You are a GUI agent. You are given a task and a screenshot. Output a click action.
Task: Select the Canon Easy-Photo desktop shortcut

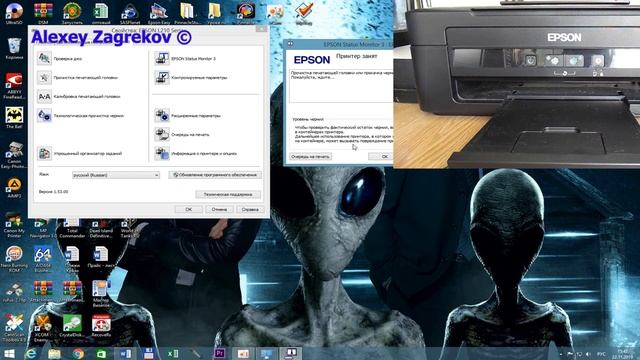point(14,155)
